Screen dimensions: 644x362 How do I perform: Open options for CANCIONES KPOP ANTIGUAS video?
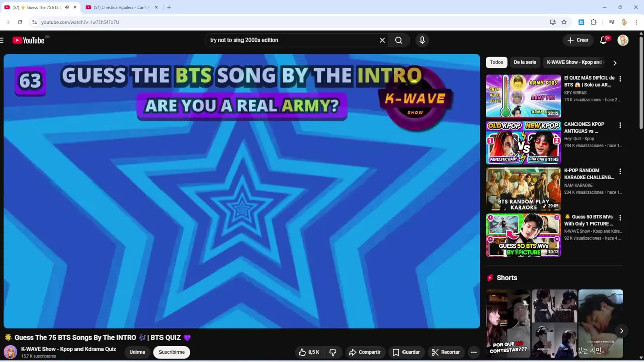pos(620,125)
